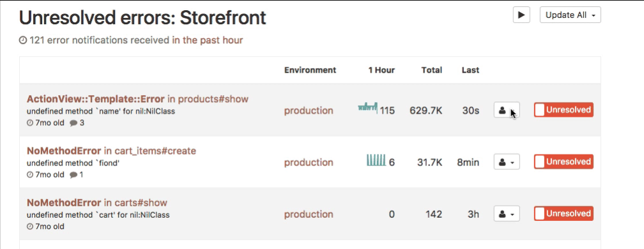
Task: Click the sparkline chart next to 115
Action: (x=367, y=108)
